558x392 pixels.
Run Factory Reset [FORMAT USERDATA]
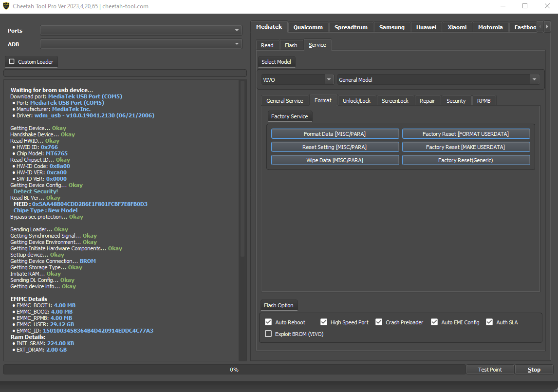coord(466,133)
